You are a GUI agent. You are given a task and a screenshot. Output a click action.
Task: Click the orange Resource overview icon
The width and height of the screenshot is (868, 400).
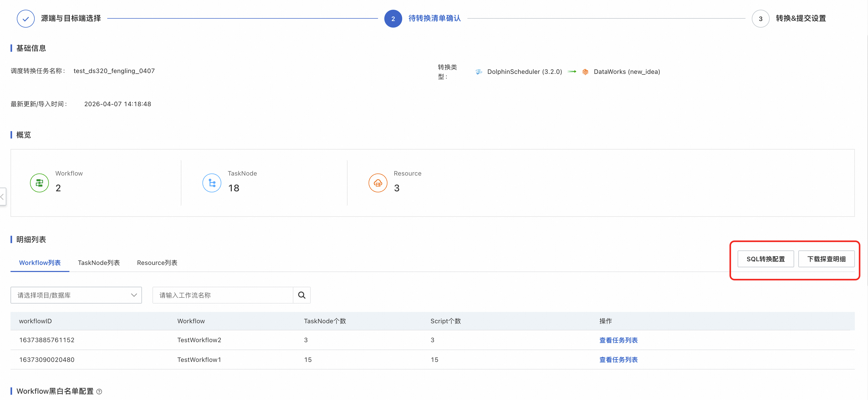(378, 183)
